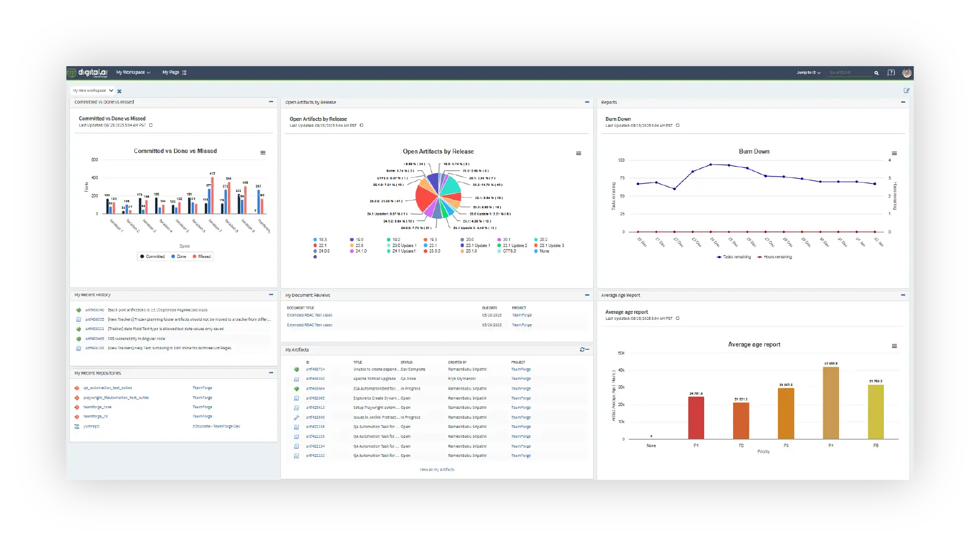Open Committed vs Done chart hamburger menu

tap(263, 153)
